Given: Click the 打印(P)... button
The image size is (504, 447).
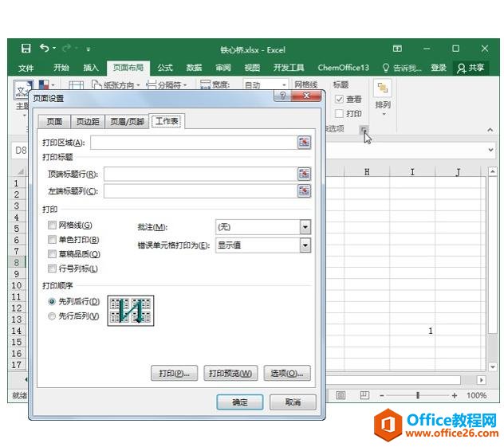Looking at the screenshot, I should (174, 373).
